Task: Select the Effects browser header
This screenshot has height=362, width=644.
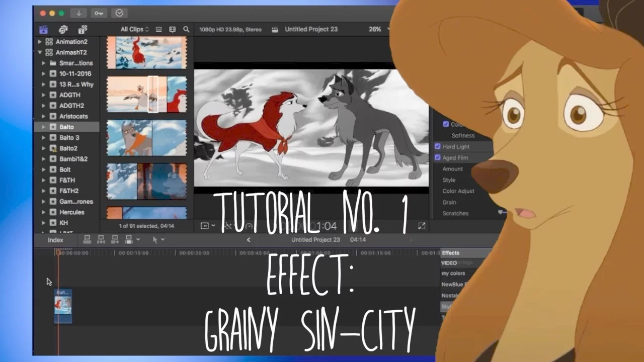Action: coord(451,253)
